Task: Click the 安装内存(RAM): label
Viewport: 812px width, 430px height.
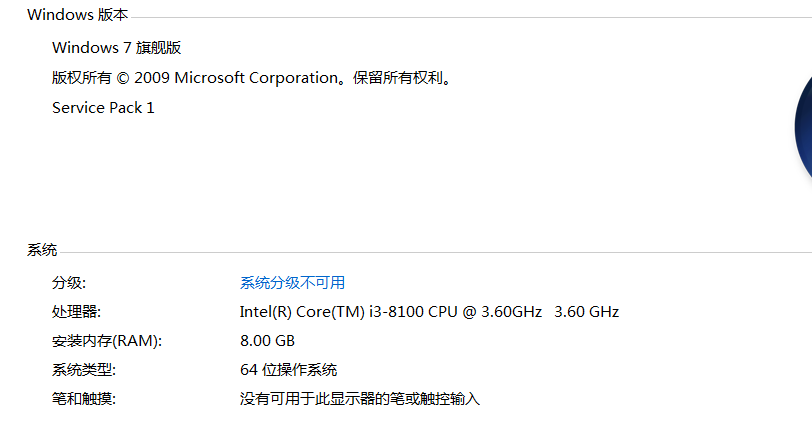Action: pos(106,341)
